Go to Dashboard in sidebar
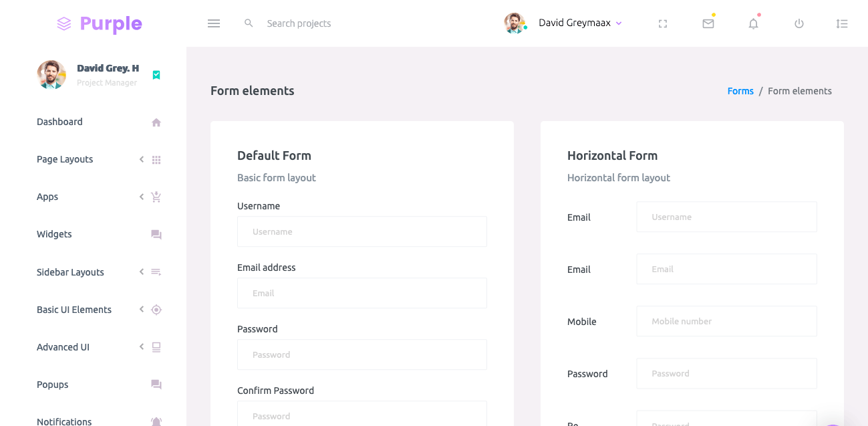 tap(60, 122)
